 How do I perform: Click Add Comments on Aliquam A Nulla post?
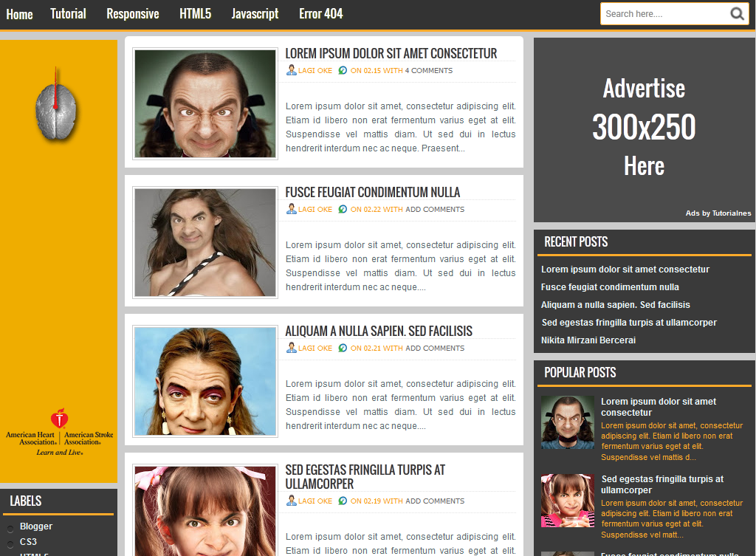[435, 349]
